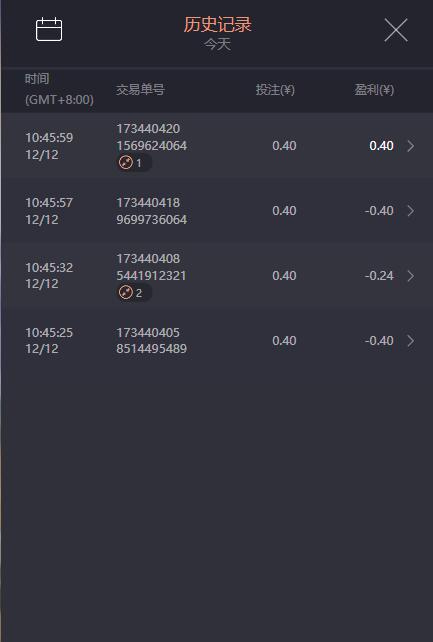Viewport: 433px width, 642px height.
Task: Expand details arrow for the 10:45:57 record
Action: tap(410, 210)
